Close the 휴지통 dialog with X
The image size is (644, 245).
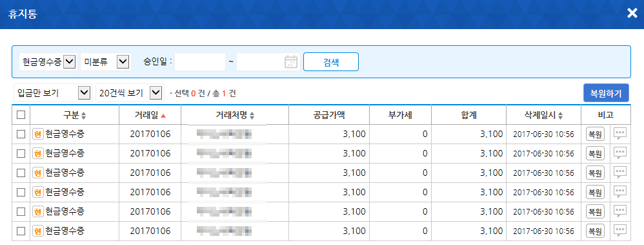tap(632, 13)
